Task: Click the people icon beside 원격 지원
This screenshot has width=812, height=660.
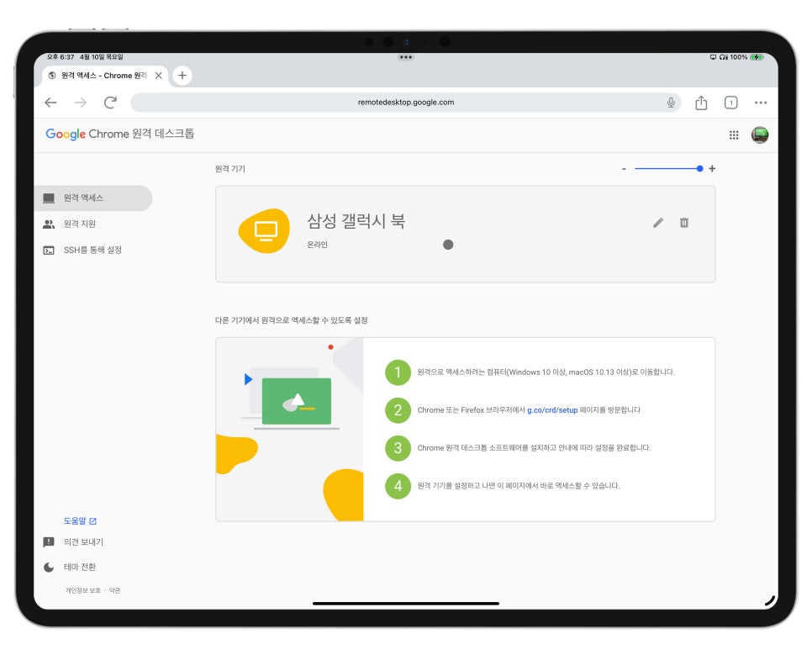Action: click(x=49, y=224)
